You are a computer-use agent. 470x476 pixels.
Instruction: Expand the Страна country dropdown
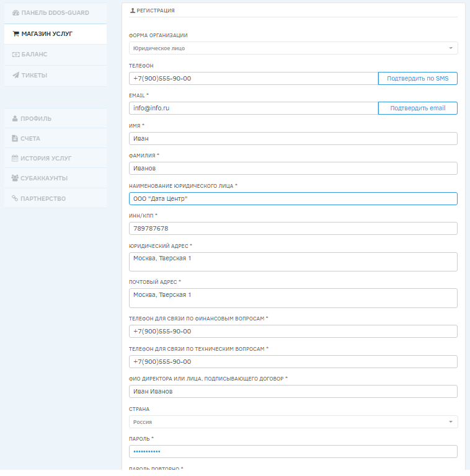tap(293, 422)
